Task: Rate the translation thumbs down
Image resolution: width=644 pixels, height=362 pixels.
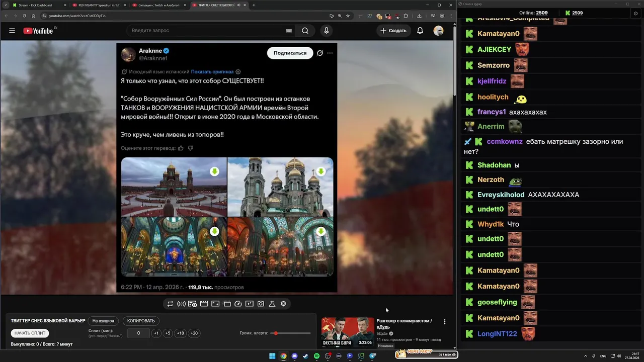Action: 190,148
